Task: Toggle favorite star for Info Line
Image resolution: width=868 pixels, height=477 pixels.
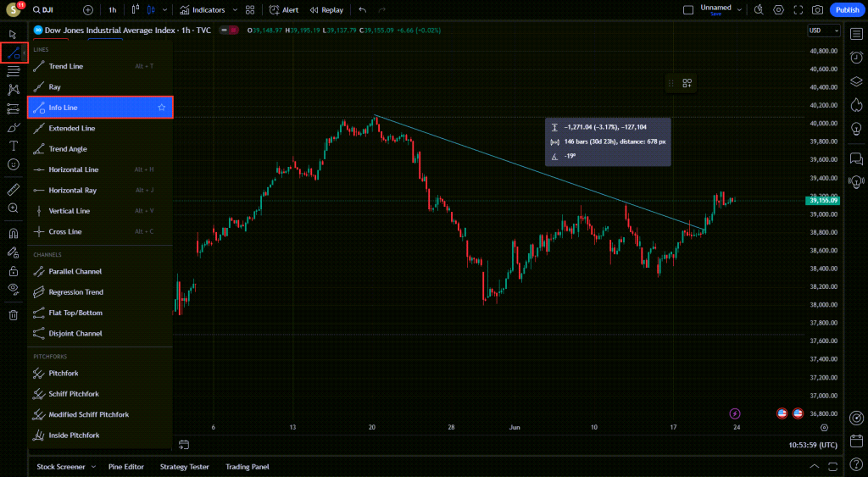Action: (162, 108)
